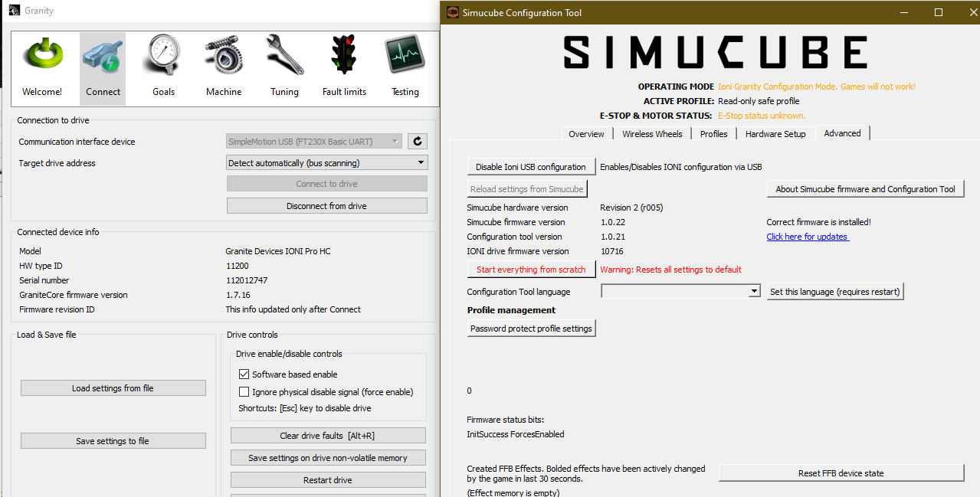Click the operating mode Ioni Granity warning text
The height and width of the screenshot is (497, 980).
point(817,87)
